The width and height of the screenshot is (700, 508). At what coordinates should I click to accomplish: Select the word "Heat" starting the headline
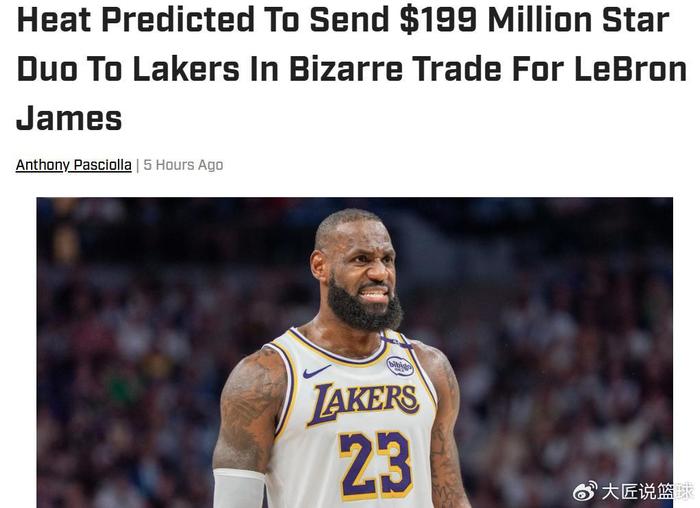tap(54, 20)
